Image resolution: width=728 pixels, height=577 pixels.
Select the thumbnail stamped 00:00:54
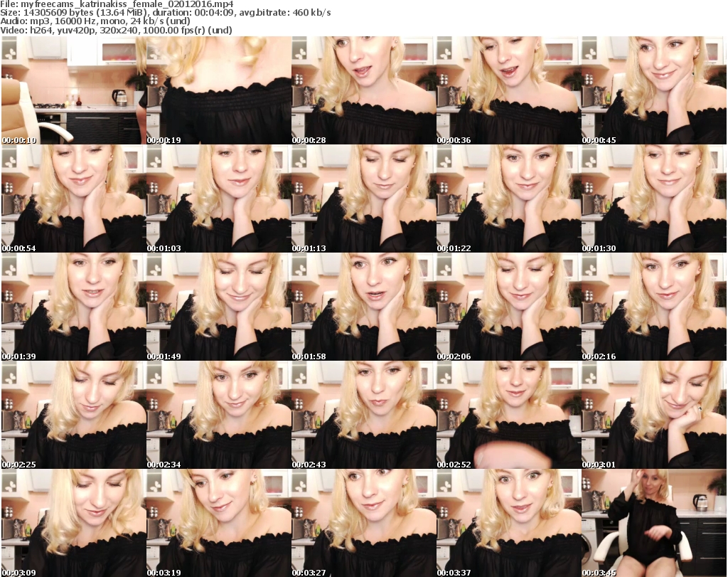point(74,198)
